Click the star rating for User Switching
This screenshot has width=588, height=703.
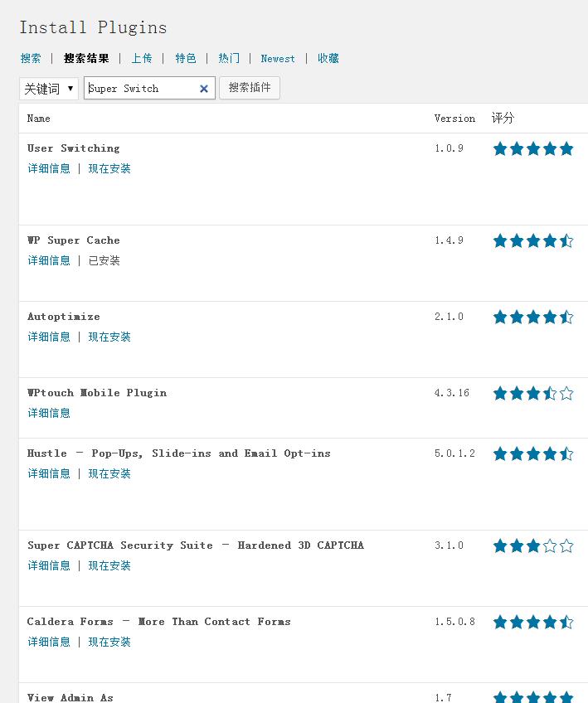533,148
